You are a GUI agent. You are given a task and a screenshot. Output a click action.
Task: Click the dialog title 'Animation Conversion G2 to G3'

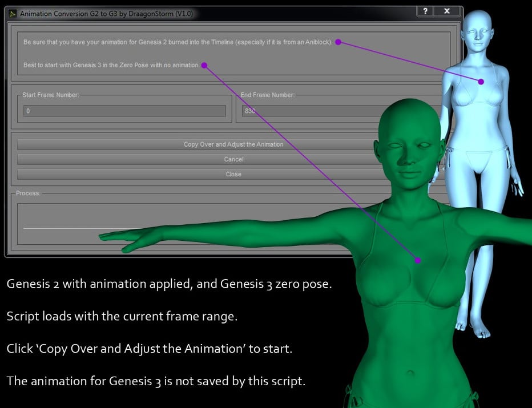(106, 14)
